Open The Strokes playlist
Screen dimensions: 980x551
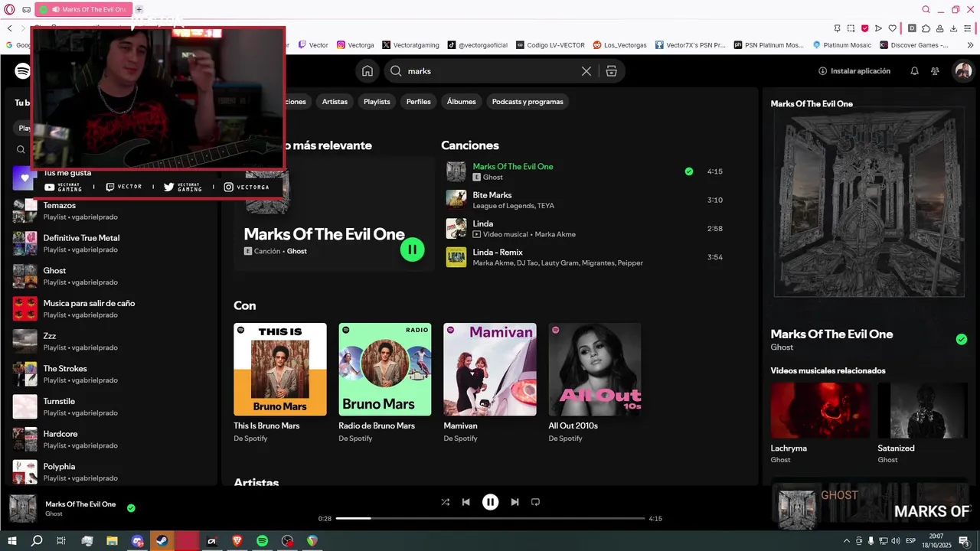[111, 374]
